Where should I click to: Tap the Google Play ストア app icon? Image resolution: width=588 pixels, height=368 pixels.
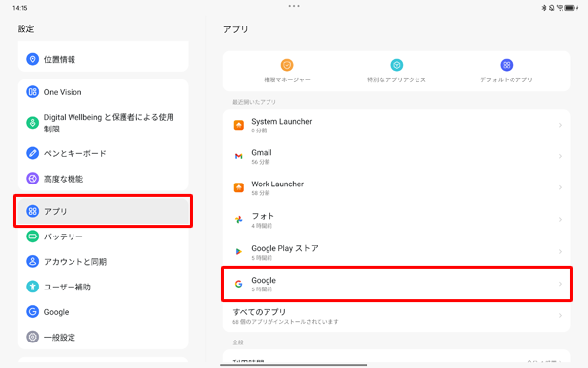(239, 251)
